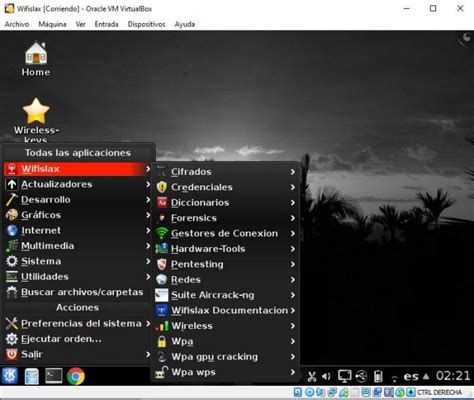Select Wpa gpu cracking entry
This screenshot has width=474, height=400.
coord(226,357)
